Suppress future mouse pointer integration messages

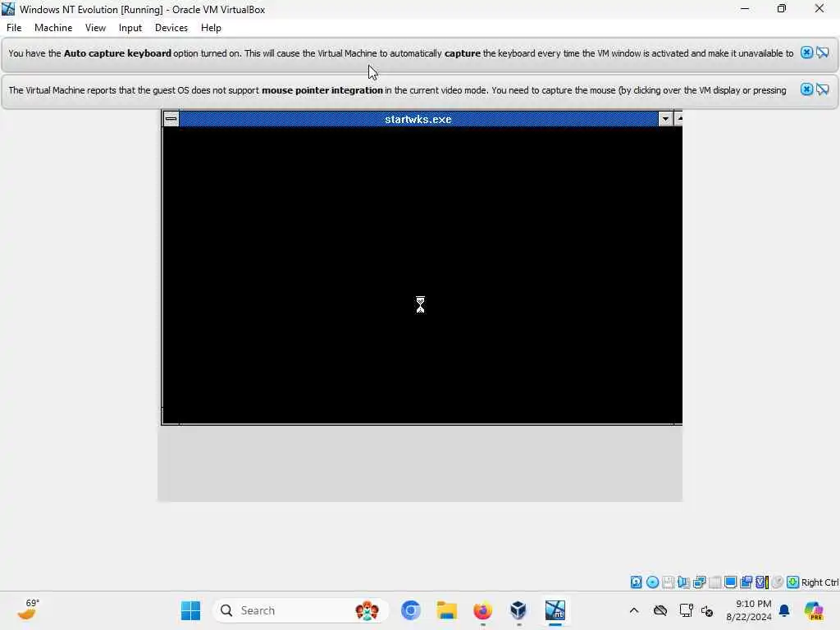(x=822, y=89)
